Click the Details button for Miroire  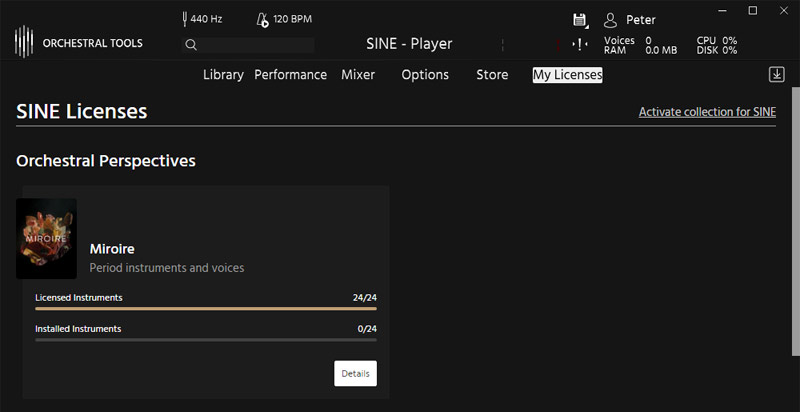tap(356, 373)
